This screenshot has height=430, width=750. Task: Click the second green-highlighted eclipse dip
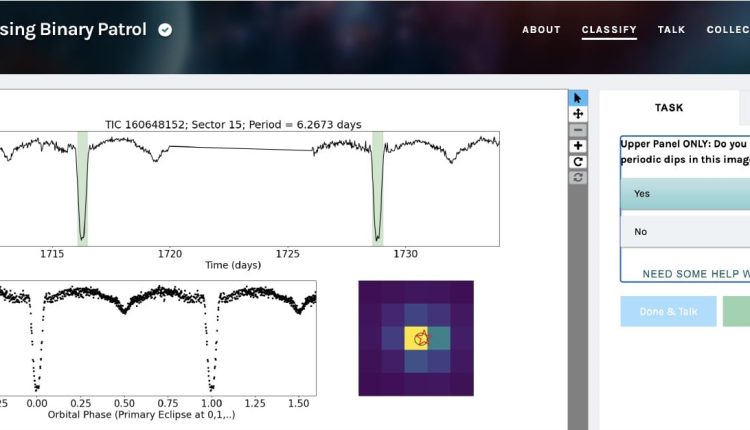(x=377, y=189)
